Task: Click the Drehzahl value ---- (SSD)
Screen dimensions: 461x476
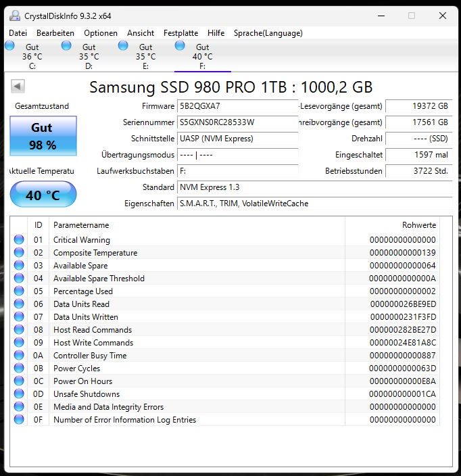Action: click(419, 139)
